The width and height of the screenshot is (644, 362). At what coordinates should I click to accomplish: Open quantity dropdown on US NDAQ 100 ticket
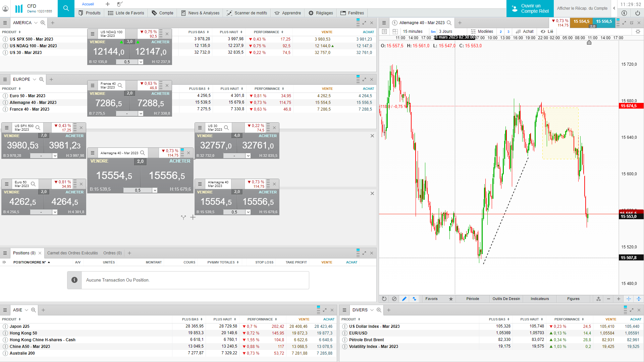[141, 62]
